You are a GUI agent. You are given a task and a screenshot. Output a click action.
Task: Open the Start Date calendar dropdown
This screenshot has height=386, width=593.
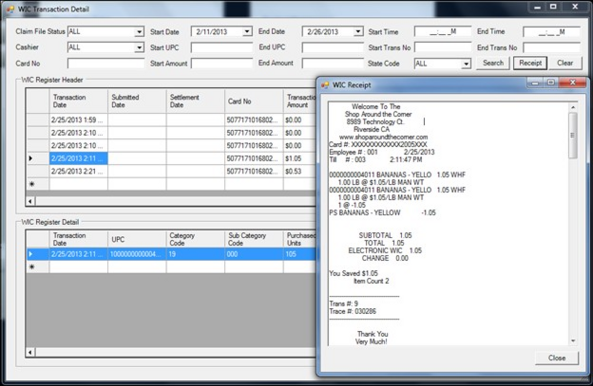coord(247,31)
